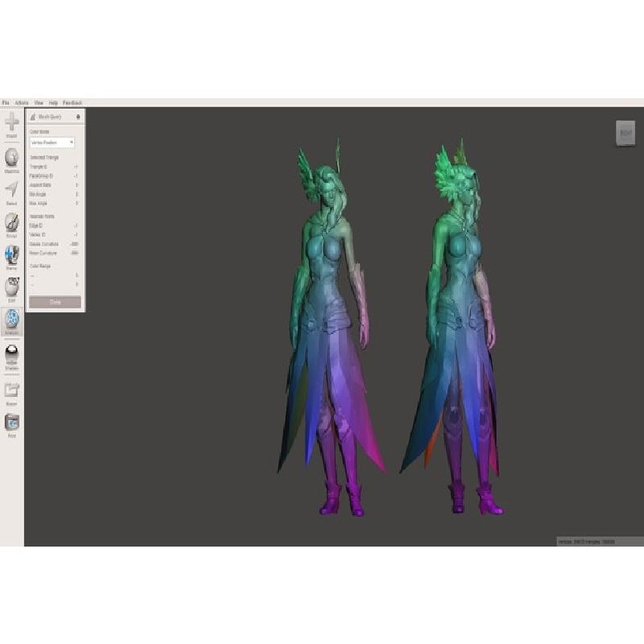This screenshot has height=644, width=644.
Task: Activate the Select tool
Action: [x=12, y=191]
